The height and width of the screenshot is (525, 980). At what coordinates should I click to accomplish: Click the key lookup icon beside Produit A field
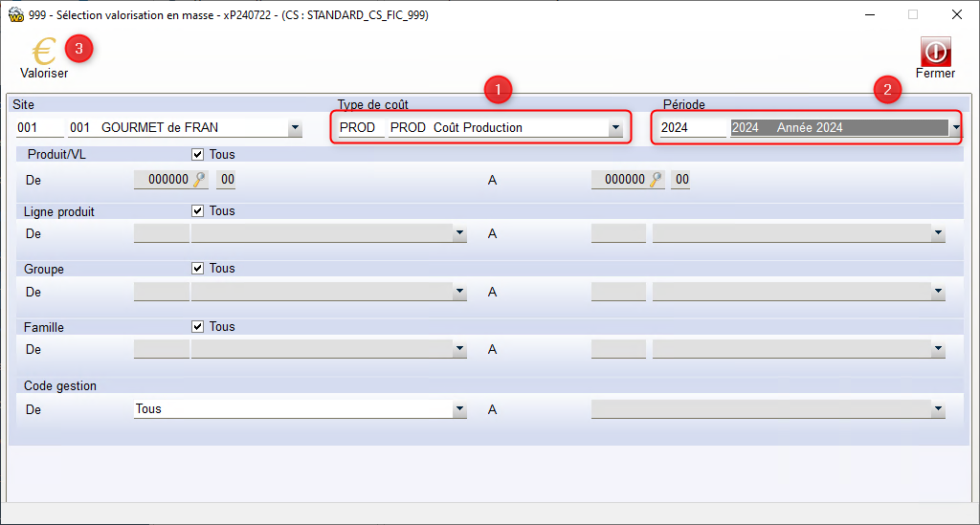point(657,179)
